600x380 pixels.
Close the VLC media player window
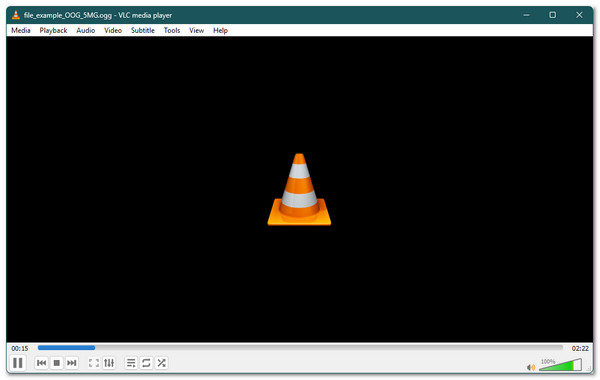tap(579, 15)
